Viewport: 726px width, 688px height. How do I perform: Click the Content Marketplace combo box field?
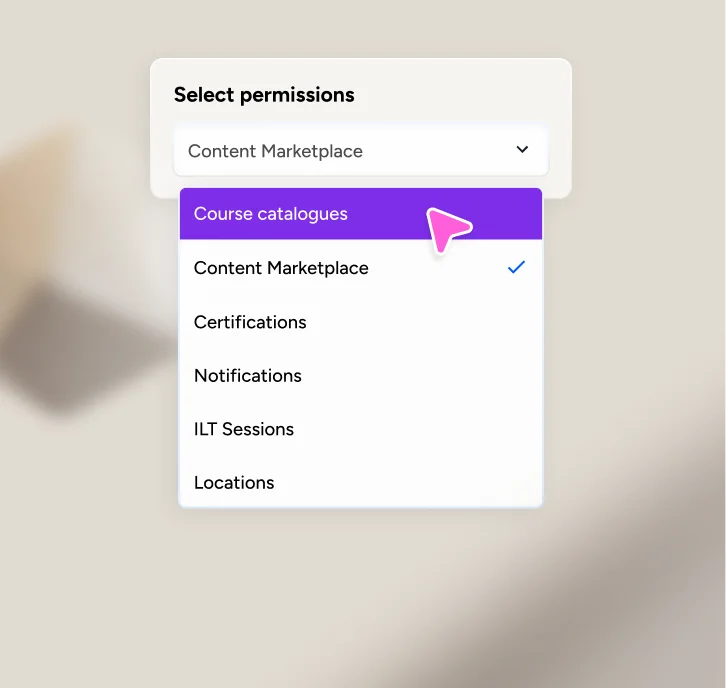point(361,151)
